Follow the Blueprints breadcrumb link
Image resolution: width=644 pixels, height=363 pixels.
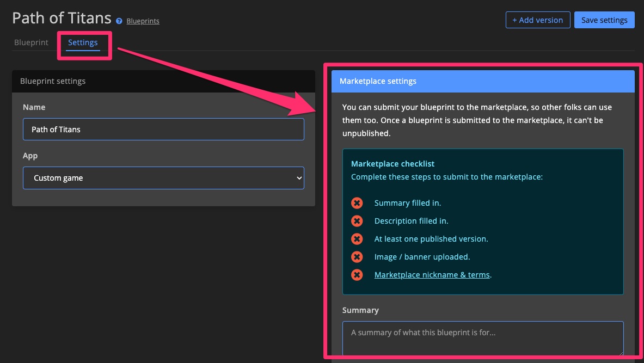pyautogui.click(x=143, y=21)
